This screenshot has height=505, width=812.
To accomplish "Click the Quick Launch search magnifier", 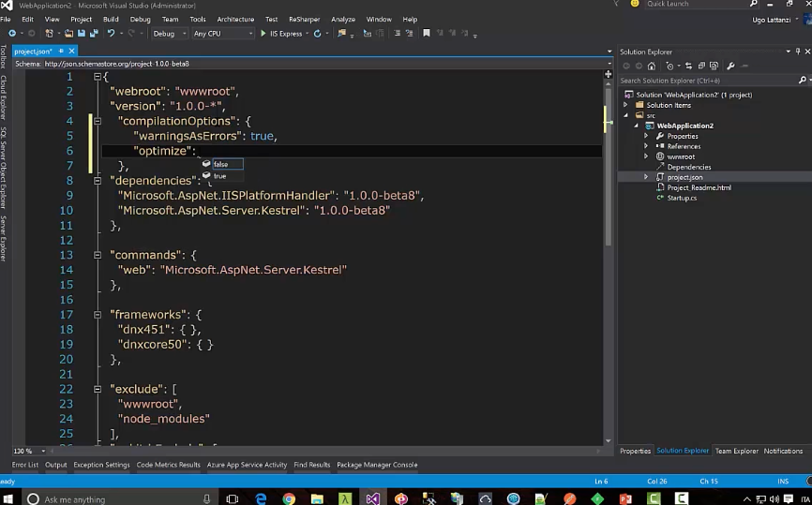I will pyautogui.click(x=754, y=4).
